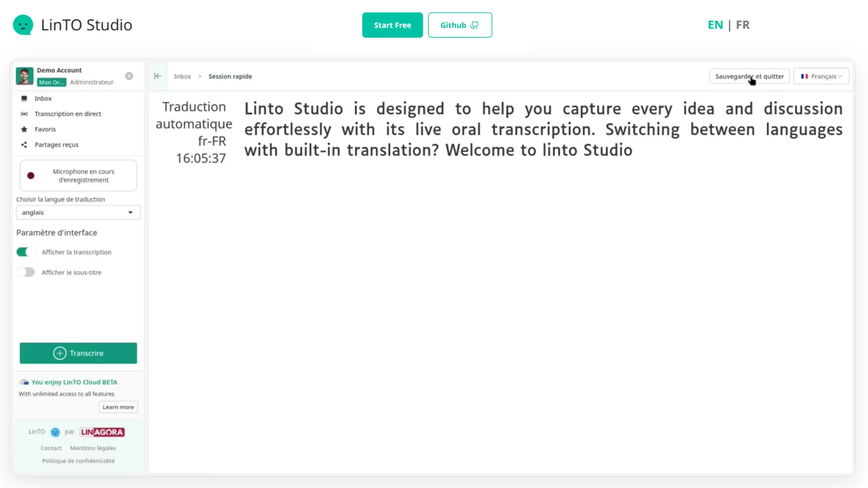This screenshot has height=488, width=868.
Task: Click the LinTO Studio smiley logo
Action: point(23,25)
